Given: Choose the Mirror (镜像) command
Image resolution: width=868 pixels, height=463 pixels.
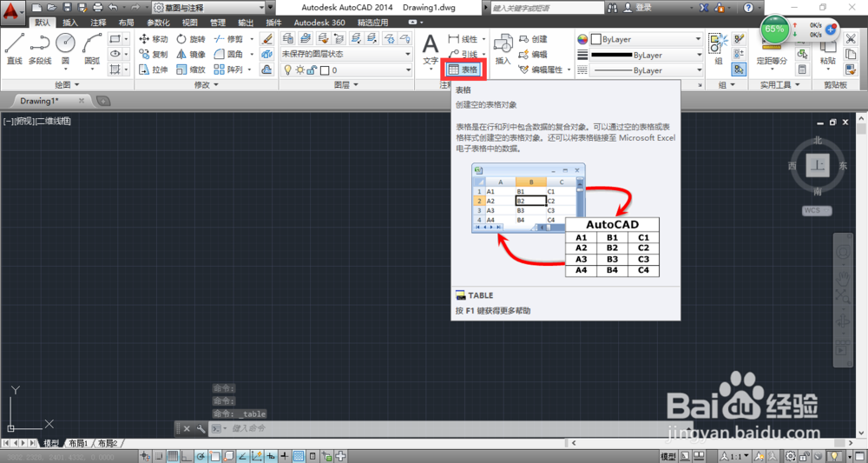Looking at the screenshot, I should click(191, 54).
